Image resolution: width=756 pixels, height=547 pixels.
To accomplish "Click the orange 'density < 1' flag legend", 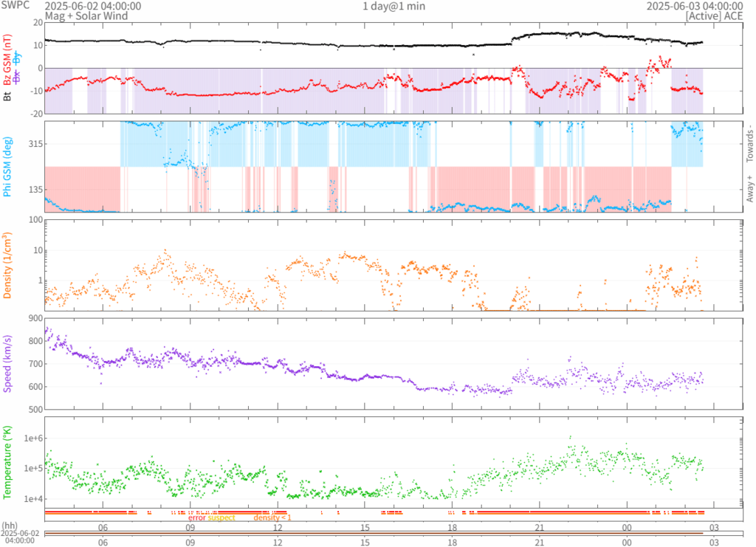I will tap(272, 517).
